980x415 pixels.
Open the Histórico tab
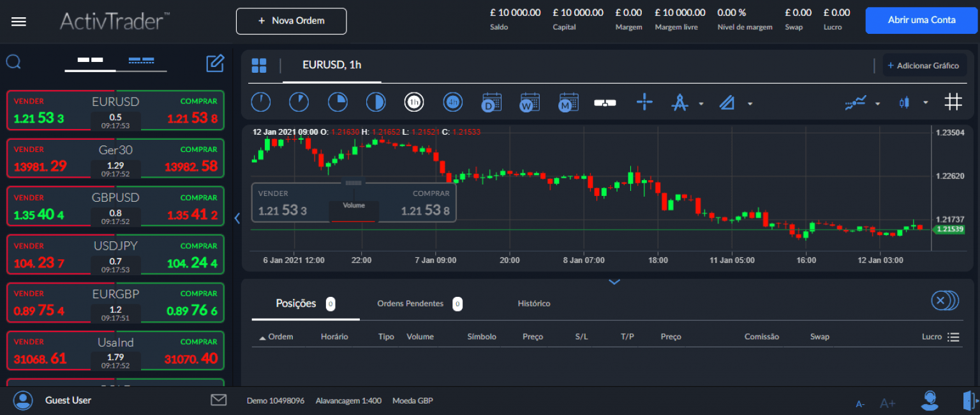coord(533,303)
